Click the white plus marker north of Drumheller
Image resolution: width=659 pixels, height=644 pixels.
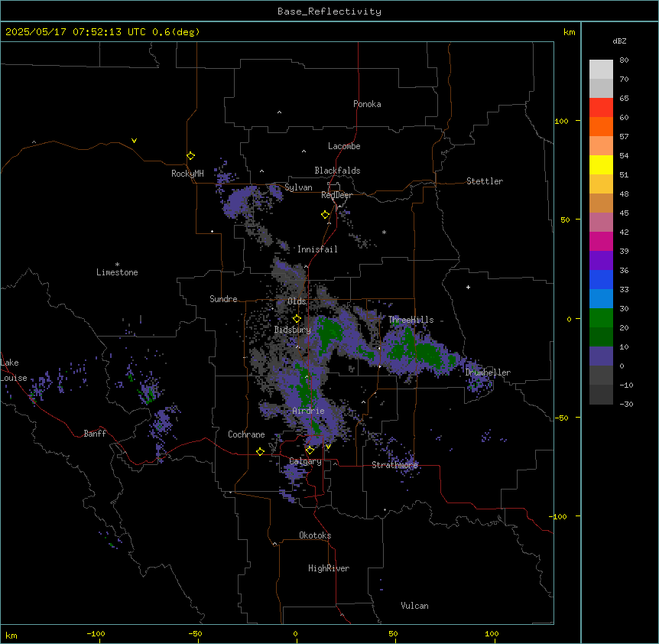468,287
